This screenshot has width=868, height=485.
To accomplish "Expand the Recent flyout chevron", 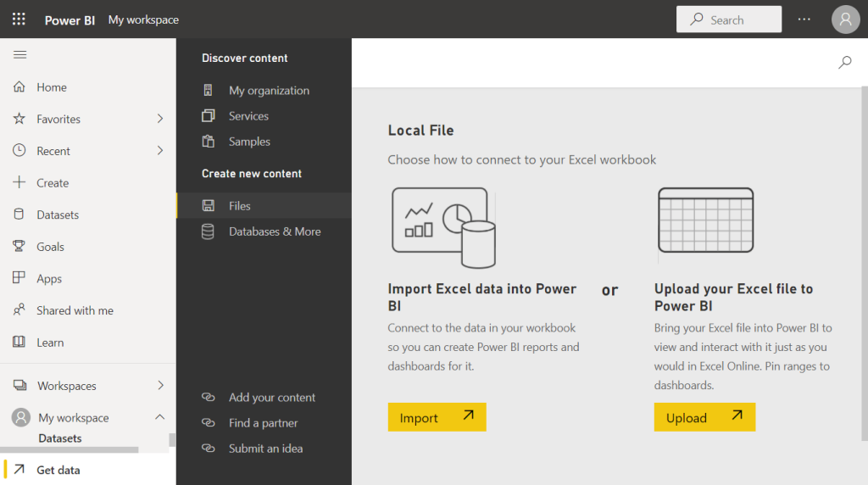I will pyautogui.click(x=160, y=151).
